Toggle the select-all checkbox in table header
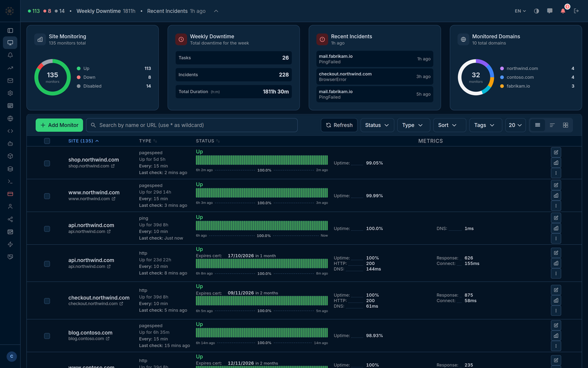The image size is (588, 368). point(47,141)
